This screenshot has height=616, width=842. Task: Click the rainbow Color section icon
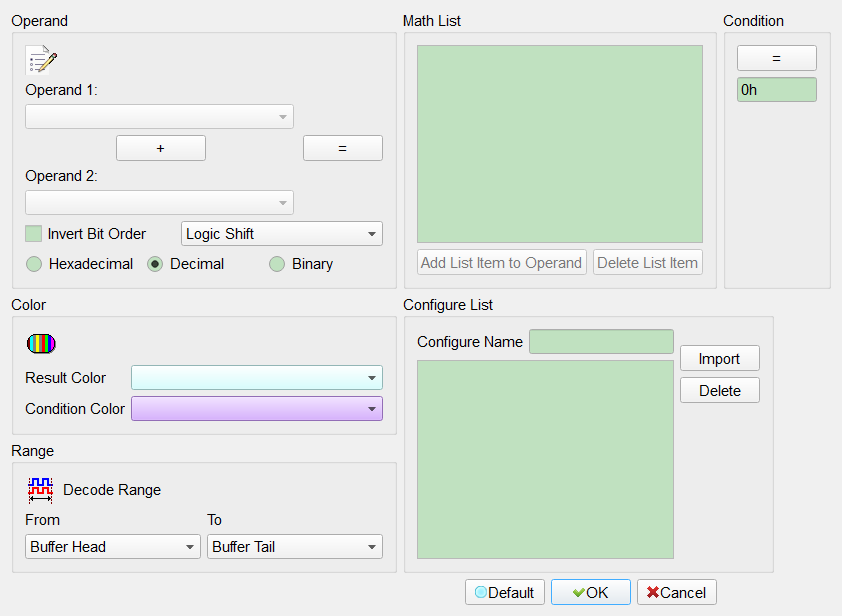41,344
